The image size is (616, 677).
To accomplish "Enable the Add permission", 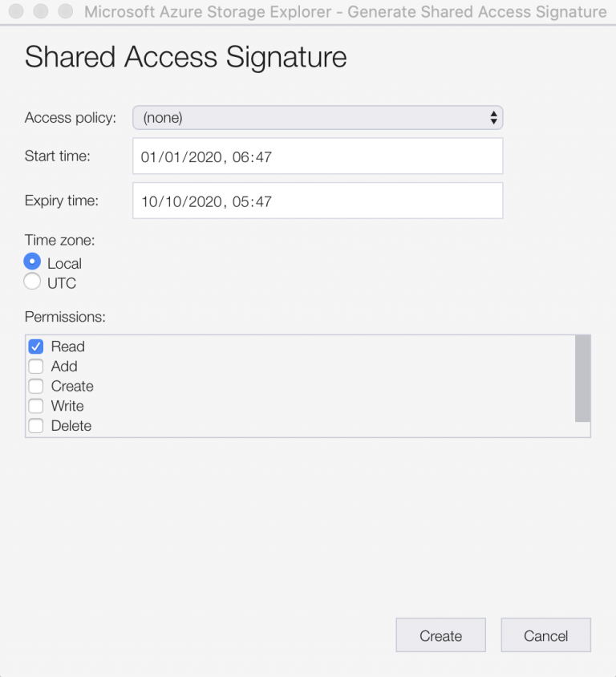I will pos(34,366).
